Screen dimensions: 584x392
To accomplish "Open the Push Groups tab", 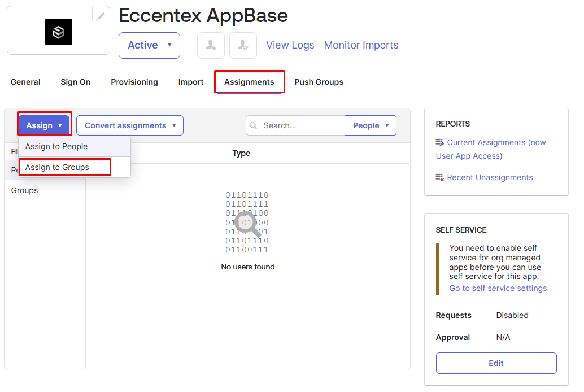I will point(319,82).
